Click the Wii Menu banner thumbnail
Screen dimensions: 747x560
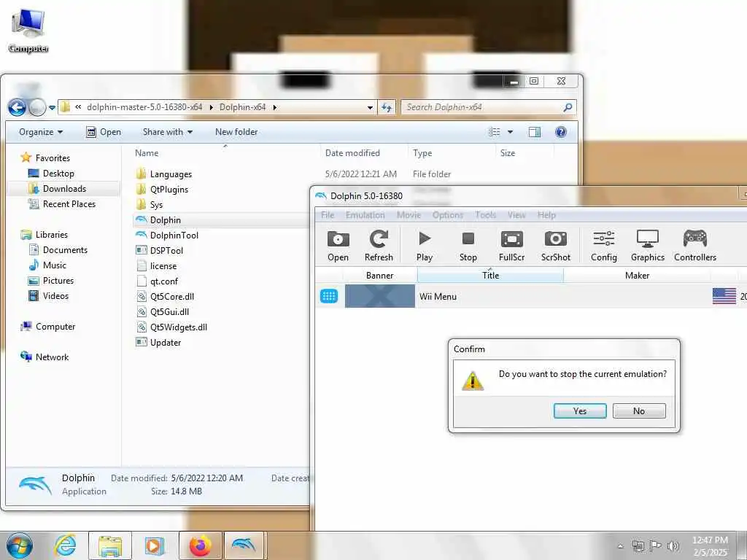tap(379, 296)
